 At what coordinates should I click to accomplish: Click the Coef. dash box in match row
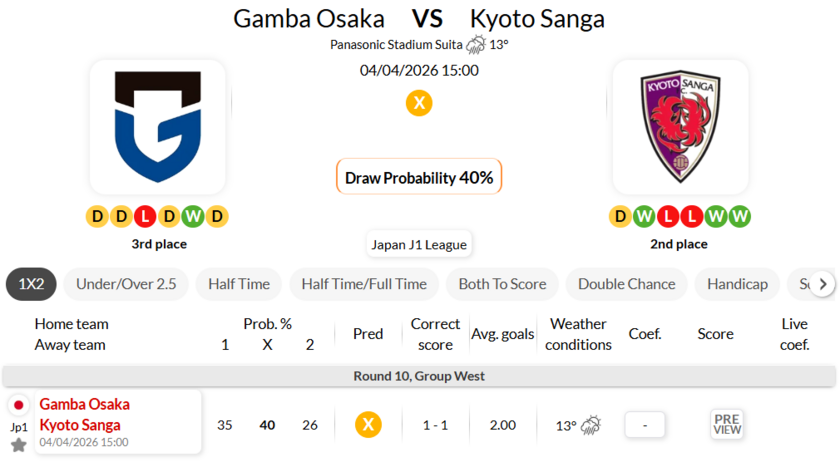(645, 425)
